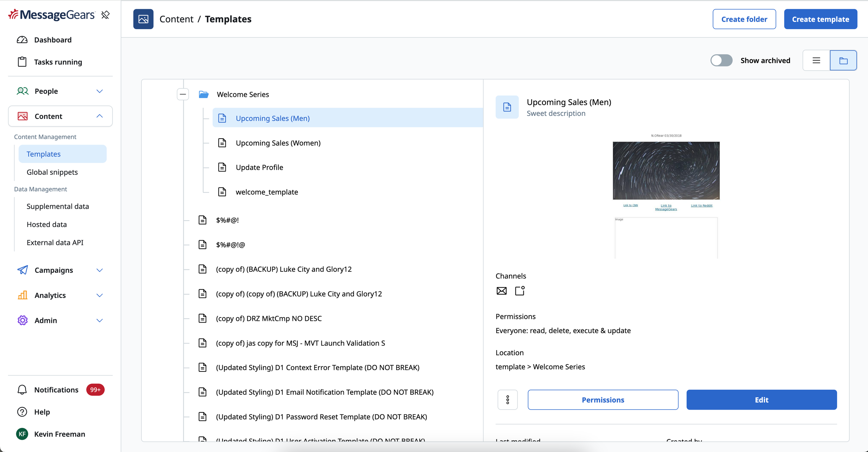The height and width of the screenshot is (452, 868).
Task: Click Kevin Freeman user name
Action: [x=60, y=434]
